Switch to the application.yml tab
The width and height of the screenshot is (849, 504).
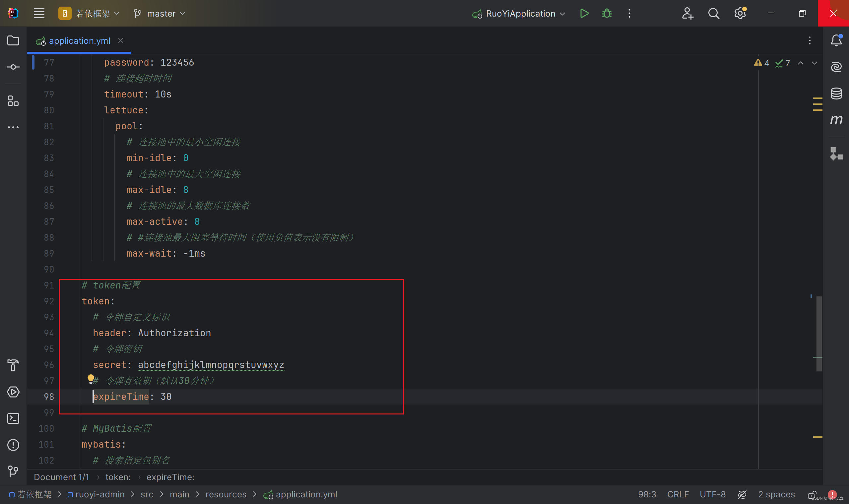pyautogui.click(x=79, y=41)
